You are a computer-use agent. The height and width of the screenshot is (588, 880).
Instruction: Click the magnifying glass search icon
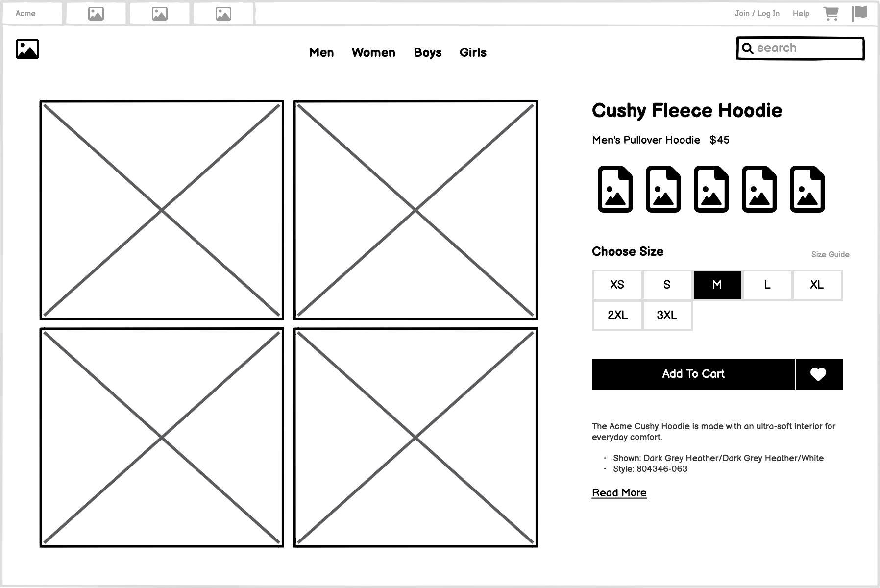pos(747,48)
